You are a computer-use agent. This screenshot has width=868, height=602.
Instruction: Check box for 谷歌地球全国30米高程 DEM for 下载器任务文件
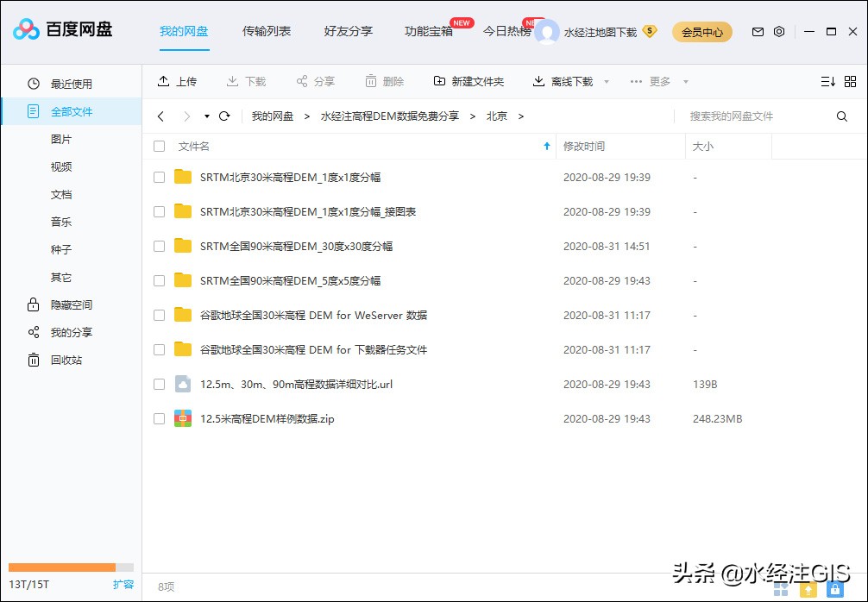tap(160, 349)
